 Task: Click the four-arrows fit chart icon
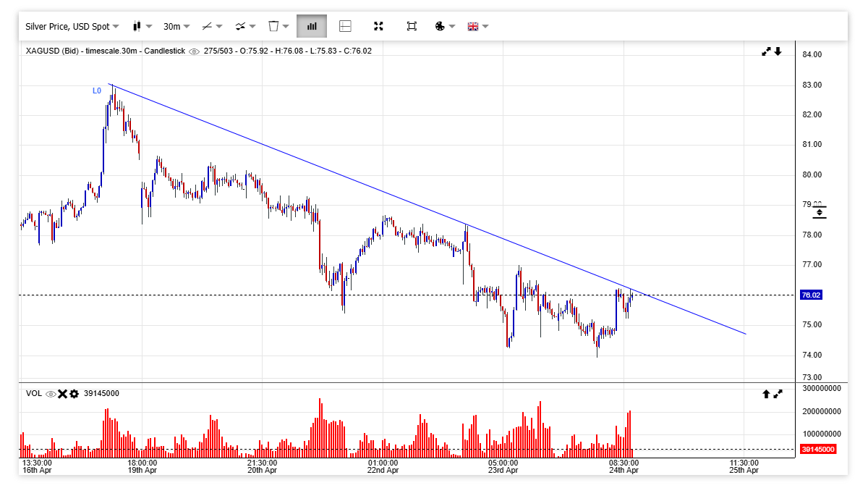click(x=378, y=26)
